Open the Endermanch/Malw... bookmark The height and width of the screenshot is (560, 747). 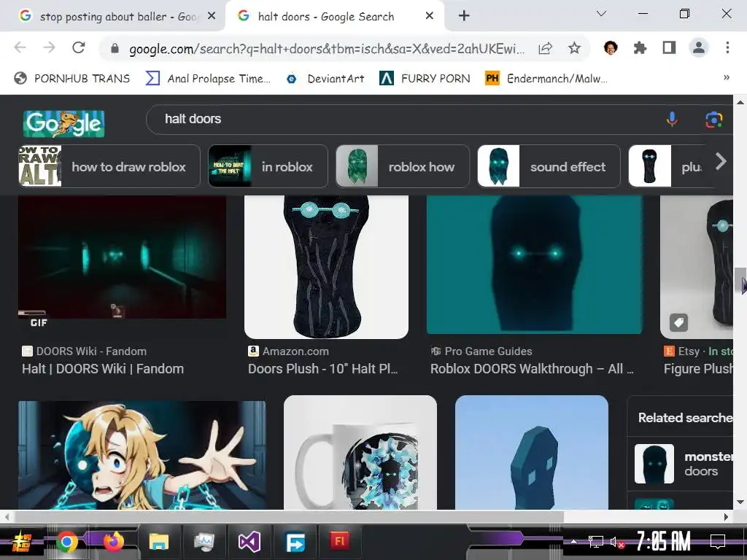[546, 79]
